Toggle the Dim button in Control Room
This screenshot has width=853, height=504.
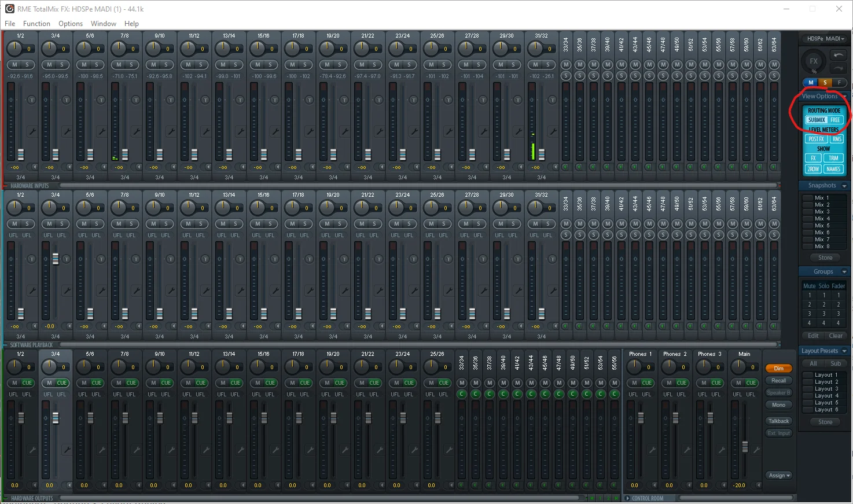[x=778, y=368]
